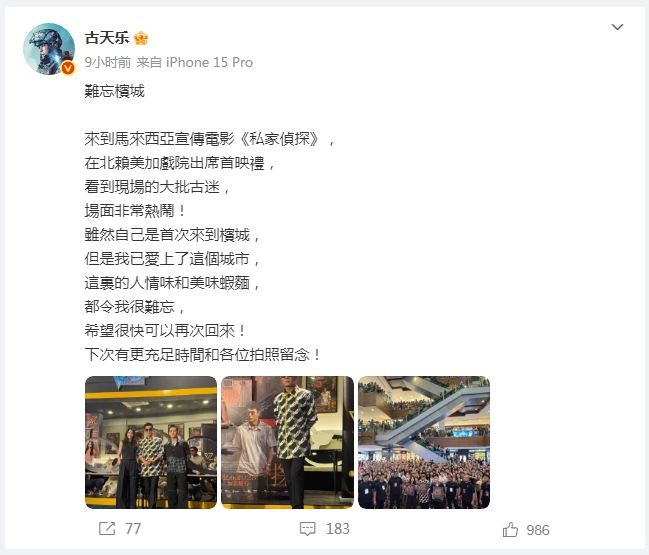Open first photo of three people posing
This screenshot has width=649, height=555.
(x=151, y=442)
